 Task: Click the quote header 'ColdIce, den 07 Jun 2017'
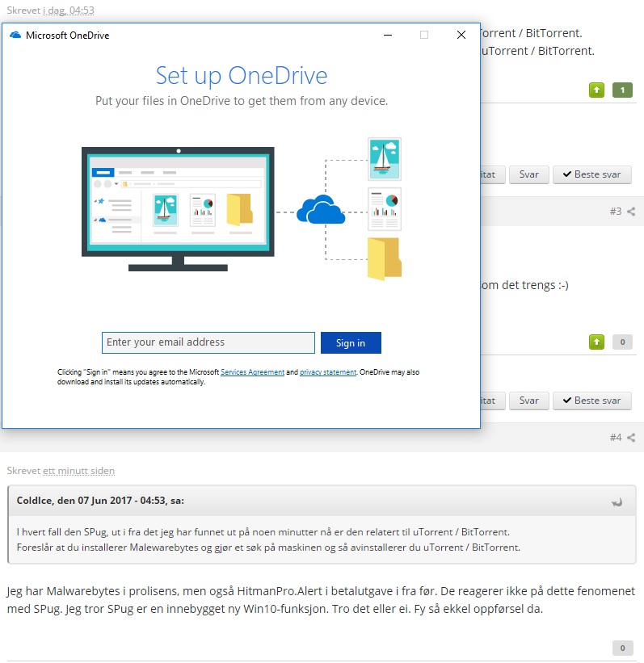pyautogui.click(x=100, y=501)
